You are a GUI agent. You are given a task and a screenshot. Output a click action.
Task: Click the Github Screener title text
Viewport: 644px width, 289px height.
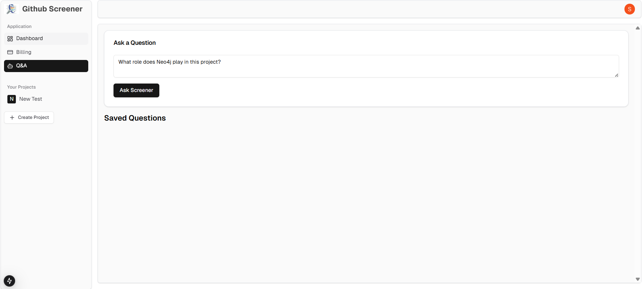point(52,9)
